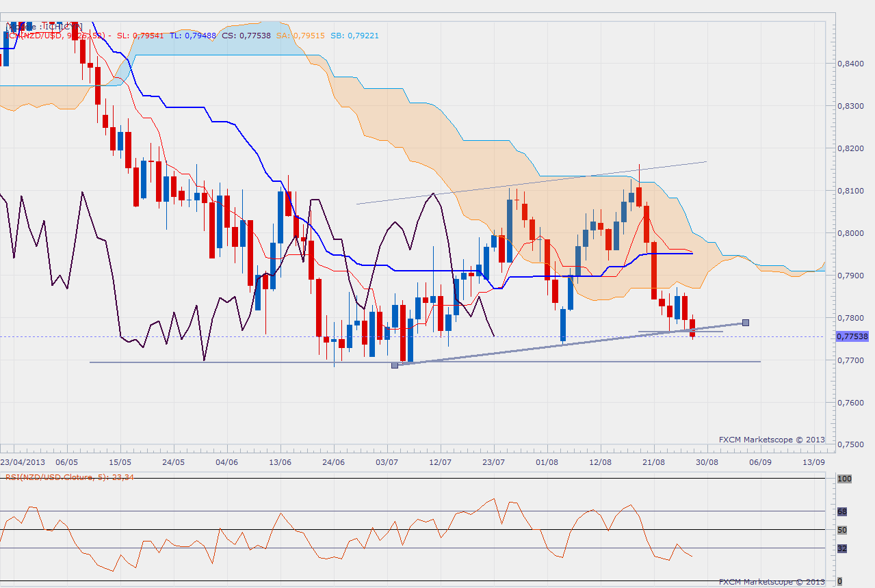Click the 15/05 date on the time axis
The image size is (875, 588).
coord(120,462)
